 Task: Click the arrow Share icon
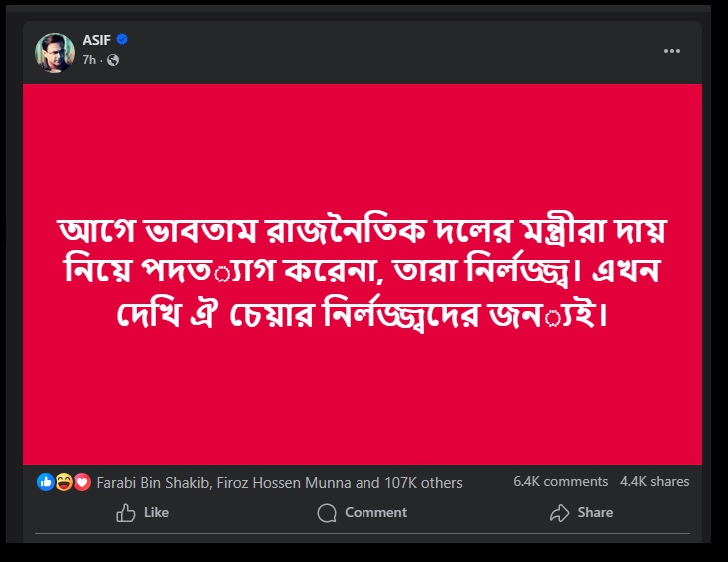coord(559,513)
